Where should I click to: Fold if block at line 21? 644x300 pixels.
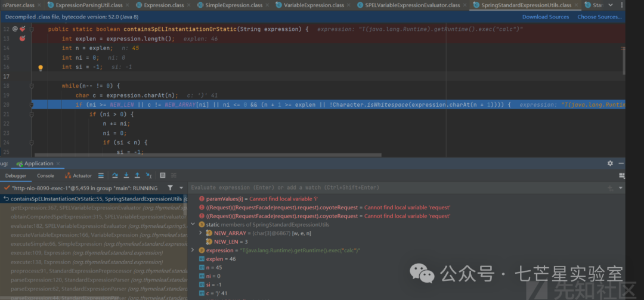32,115
